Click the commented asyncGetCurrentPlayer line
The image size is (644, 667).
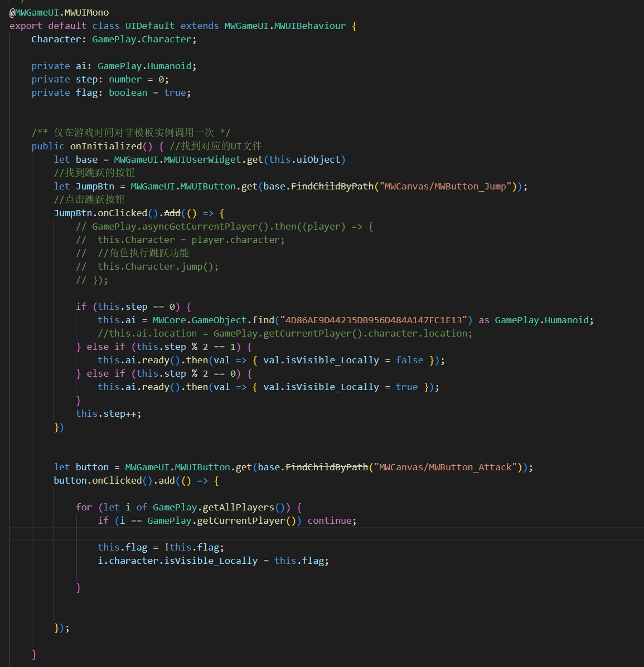click(224, 226)
